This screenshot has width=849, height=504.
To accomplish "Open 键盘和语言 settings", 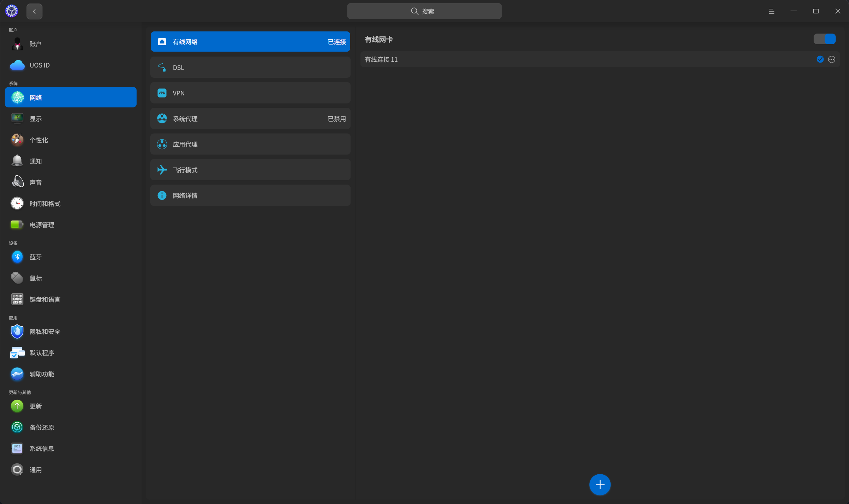I will [71, 299].
